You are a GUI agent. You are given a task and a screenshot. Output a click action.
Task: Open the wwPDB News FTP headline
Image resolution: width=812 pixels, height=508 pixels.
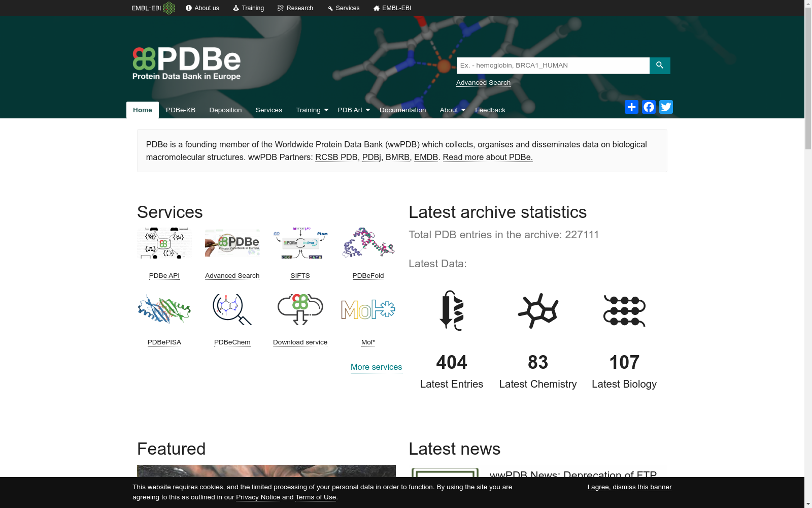573,474
